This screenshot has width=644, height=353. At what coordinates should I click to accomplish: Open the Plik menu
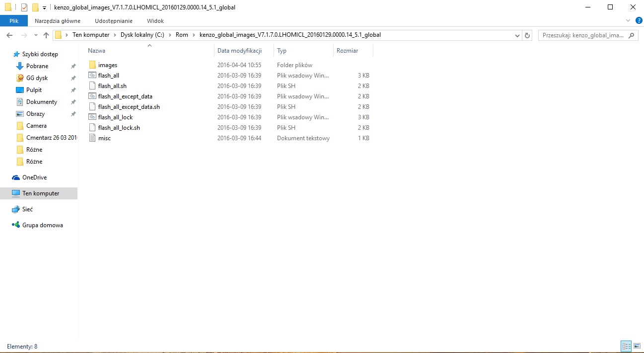click(13, 21)
